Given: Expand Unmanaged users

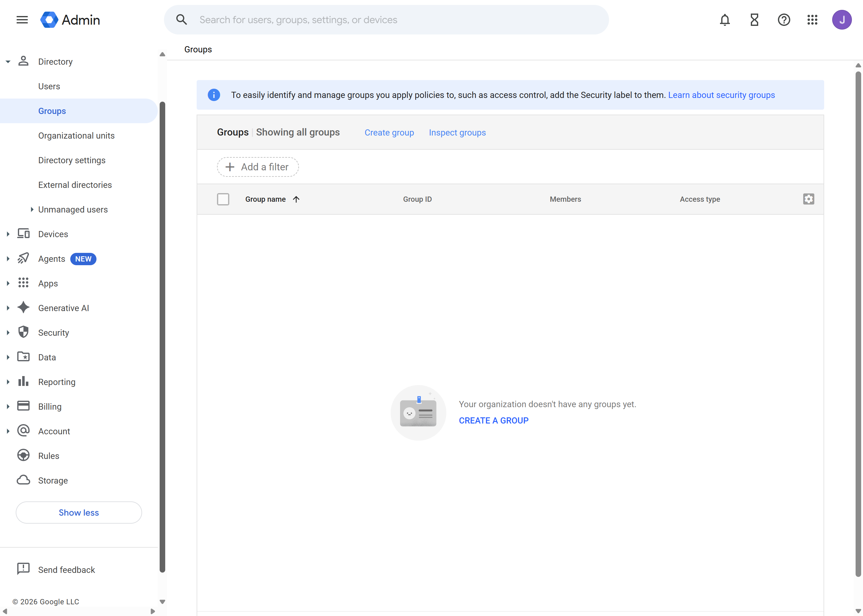Looking at the screenshot, I should 32,209.
